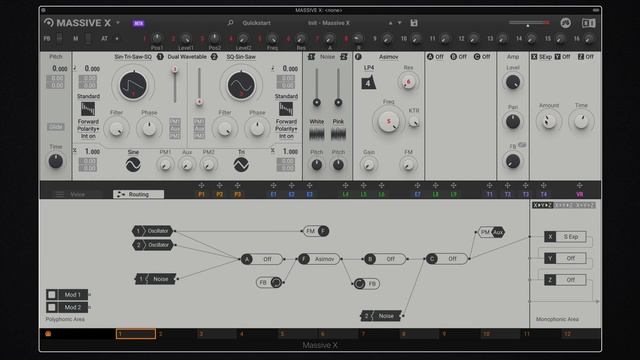Toggle oscillator 2 on/off number button
The width and height of the screenshot is (640, 360).
point(214,57)
